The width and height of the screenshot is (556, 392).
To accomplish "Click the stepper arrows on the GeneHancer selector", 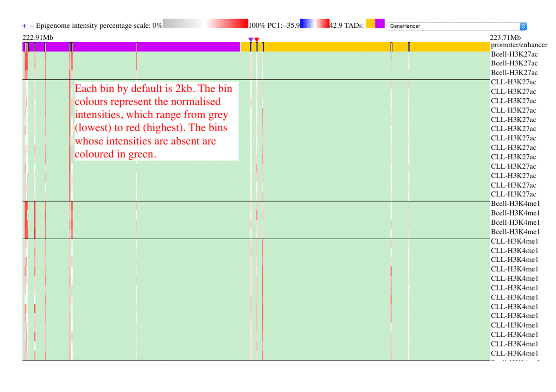I will 523,26.
